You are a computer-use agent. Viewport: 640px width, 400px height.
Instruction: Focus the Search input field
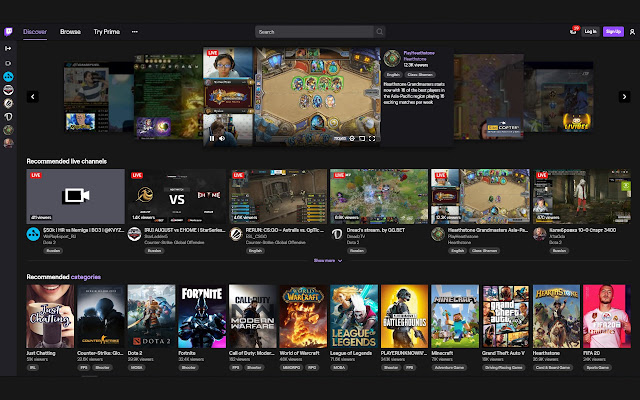click(314, 32)
